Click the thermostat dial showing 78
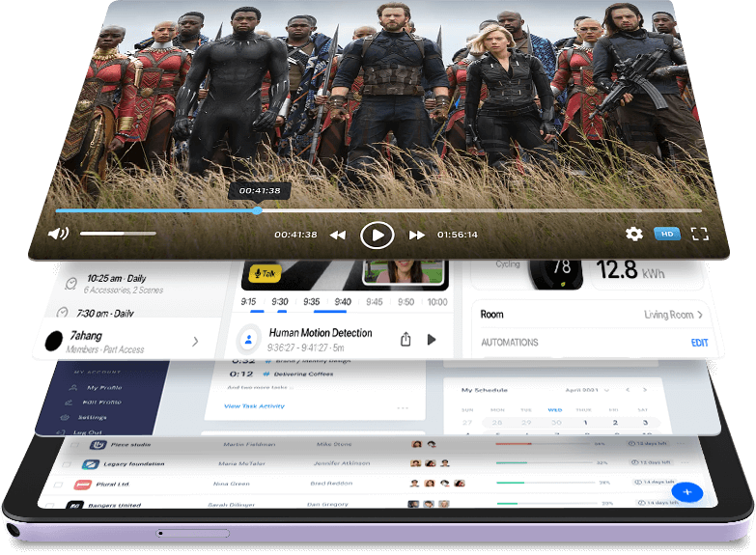Screen dimensions: 756x555 point(555,273)
